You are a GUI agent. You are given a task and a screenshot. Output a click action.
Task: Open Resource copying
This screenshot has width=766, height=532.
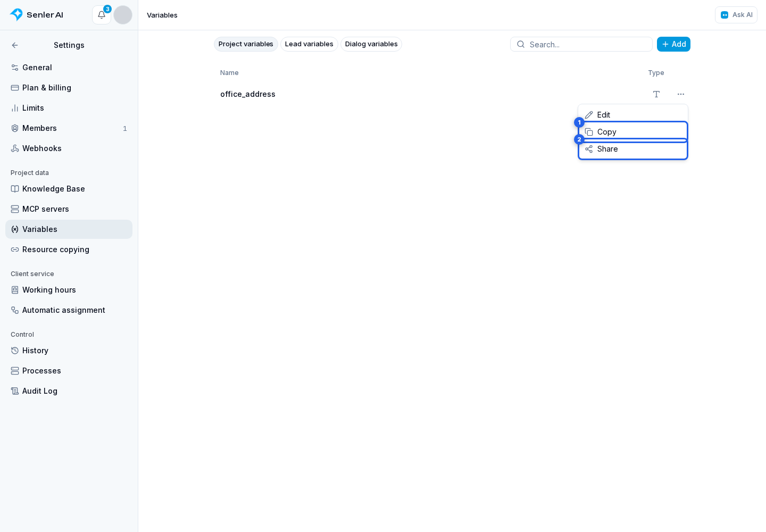click(69, 250)
